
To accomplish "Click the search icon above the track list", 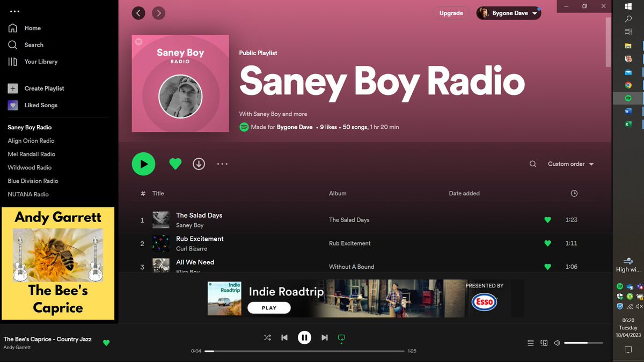I will coord(532,164).
